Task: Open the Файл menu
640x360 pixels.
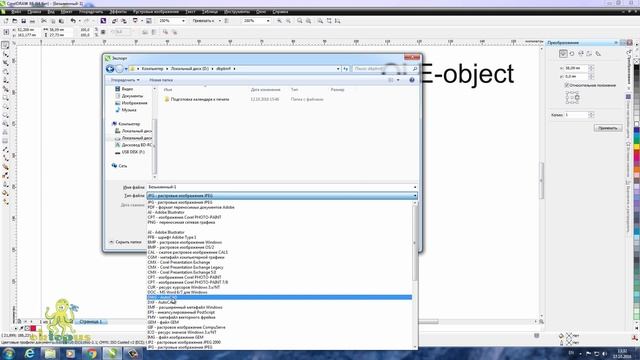Action: coord(16,12)
